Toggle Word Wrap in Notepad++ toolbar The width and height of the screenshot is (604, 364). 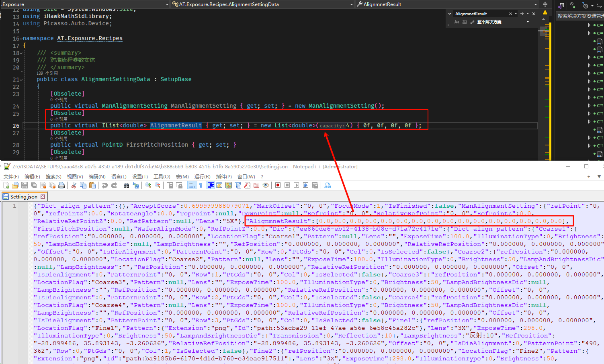[192, 185]
